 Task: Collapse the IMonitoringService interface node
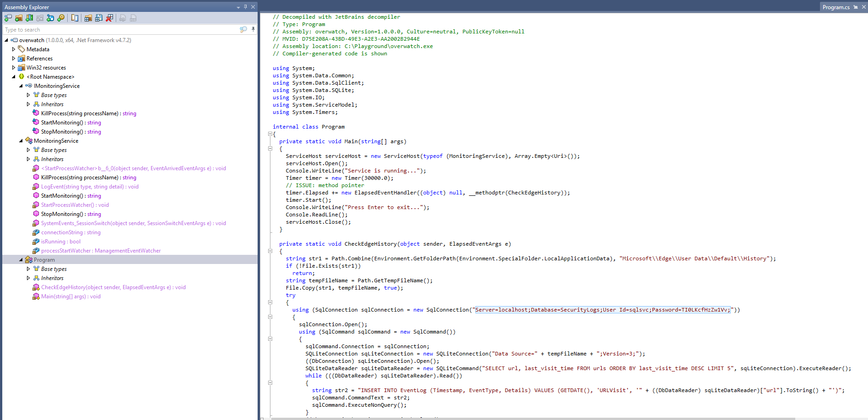click(21, 86)
